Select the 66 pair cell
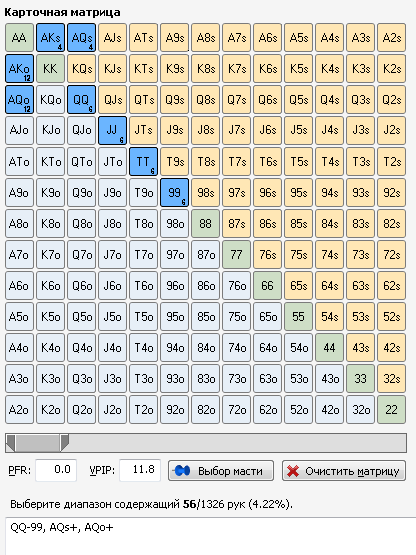The image size is (416, 555). click(267, 286)
